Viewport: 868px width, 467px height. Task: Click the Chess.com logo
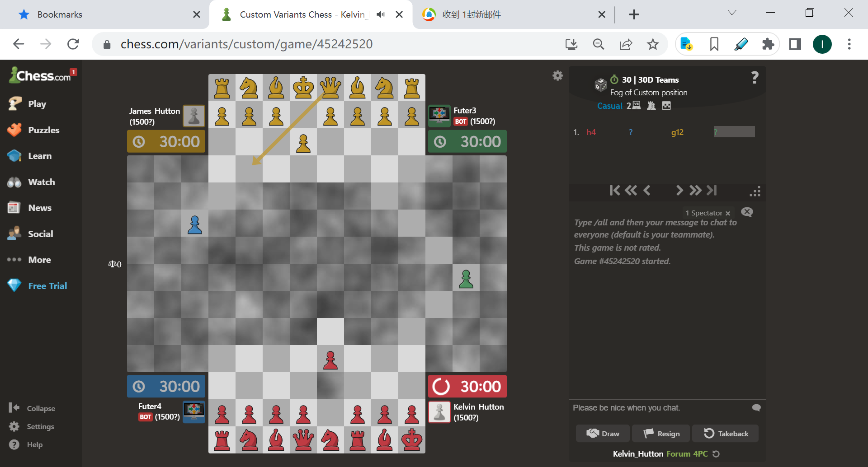tap(41, 75)
